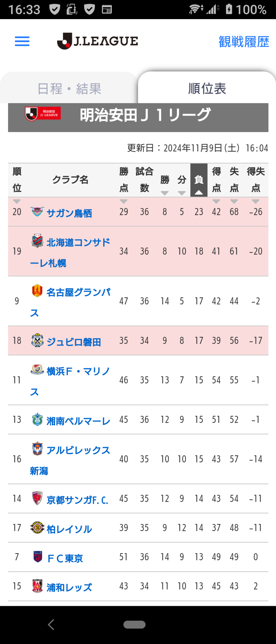Tap the Kashiwa Reysol team crest
The image size is (276, 644).
pos(37,527)
